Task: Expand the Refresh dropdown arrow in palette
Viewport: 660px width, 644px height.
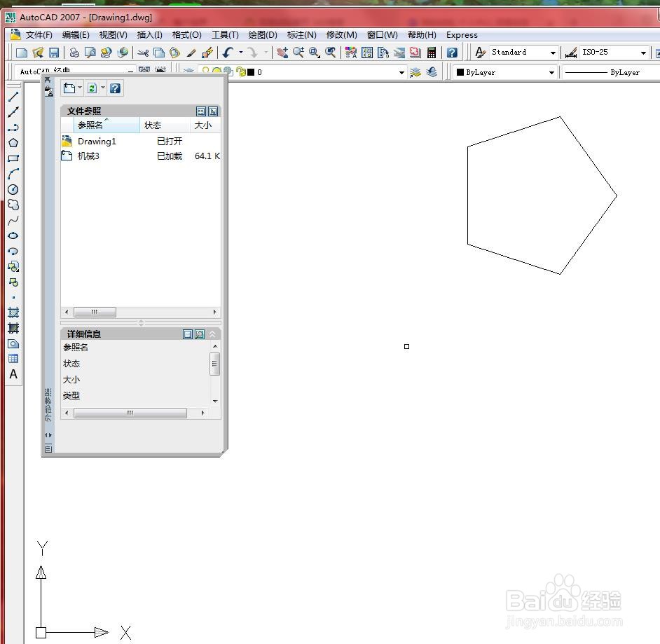Action: (x=103, y=88)
